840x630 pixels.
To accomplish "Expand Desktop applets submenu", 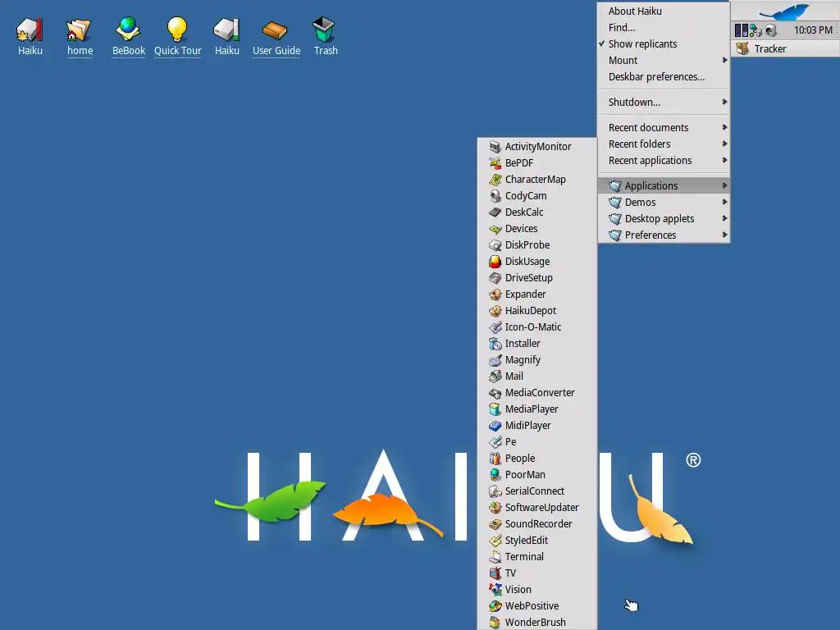I will [x=663, y=218].
